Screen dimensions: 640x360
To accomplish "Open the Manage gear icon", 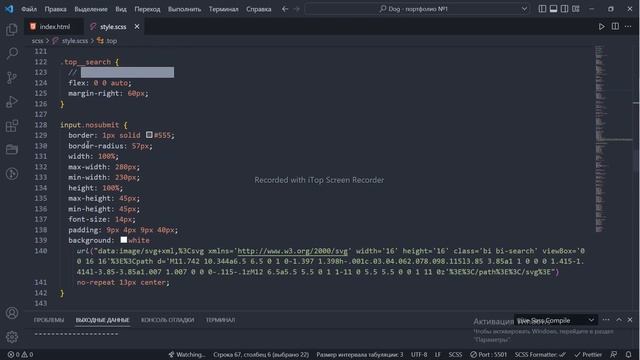I will pos(12,337).
